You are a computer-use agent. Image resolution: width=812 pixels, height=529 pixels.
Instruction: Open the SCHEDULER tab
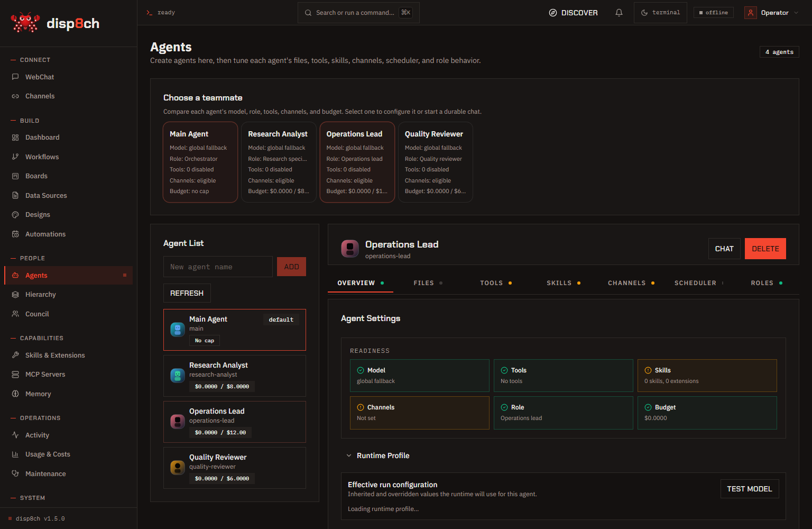coord(699,283)
